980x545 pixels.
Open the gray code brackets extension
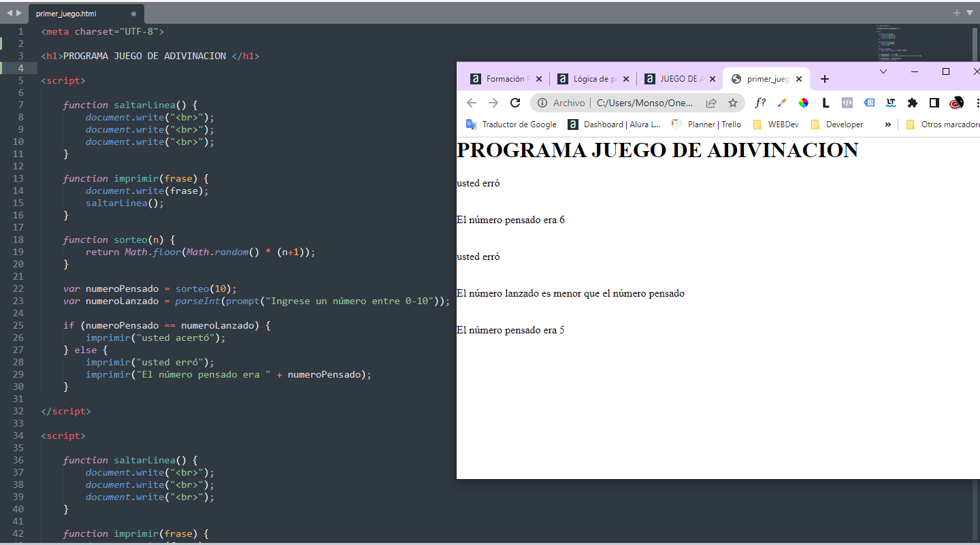click(x=847, y=103)
